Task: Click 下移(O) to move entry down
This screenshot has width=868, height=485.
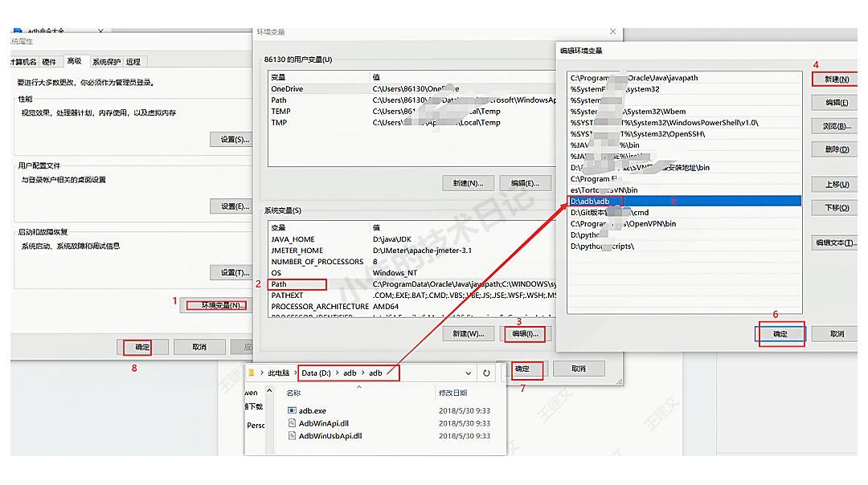Action: [x=837, y=207]
